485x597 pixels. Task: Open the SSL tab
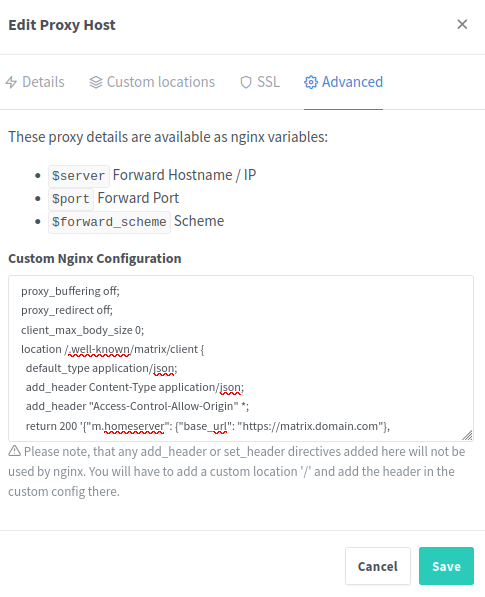260,82
